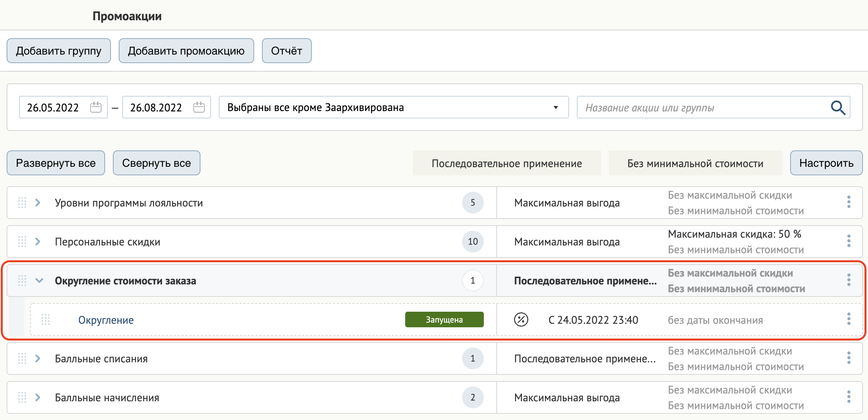This screenshot has height=420, width=868.
Task: Expand Уровни программы лояльности group
Action: 38,203
